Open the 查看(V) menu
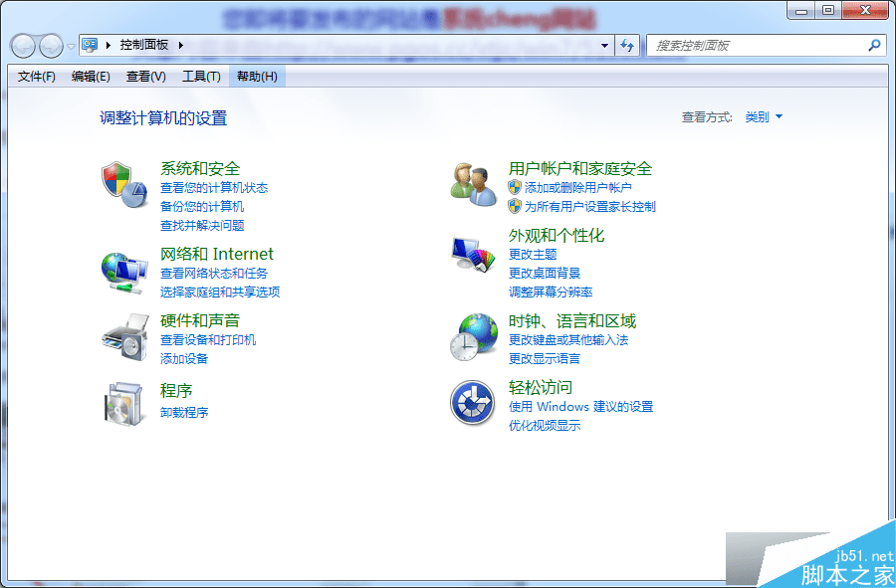The width and height of the screenshot is (896, 588). click(x=144, y=76)
